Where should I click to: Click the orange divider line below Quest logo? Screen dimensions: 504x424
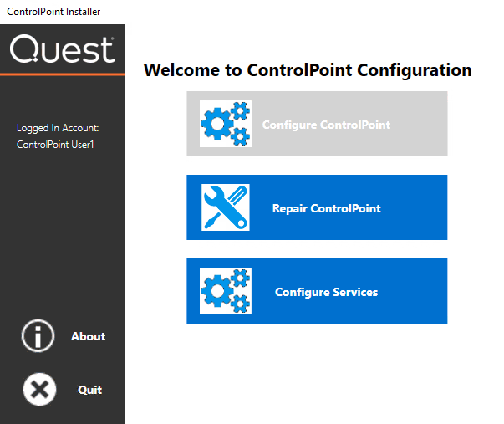[62, 75]
